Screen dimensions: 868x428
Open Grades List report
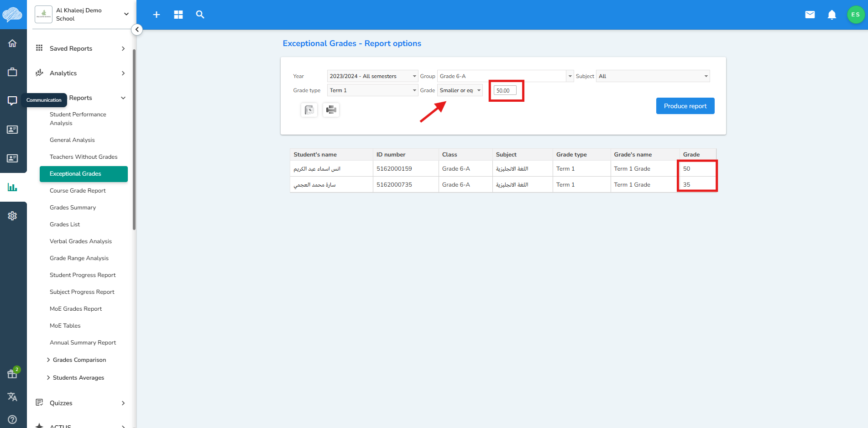(x=65, y=224)
